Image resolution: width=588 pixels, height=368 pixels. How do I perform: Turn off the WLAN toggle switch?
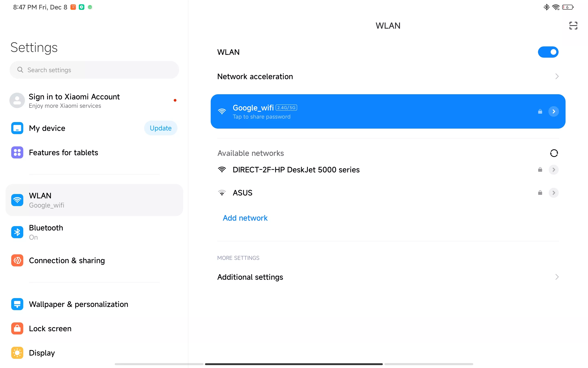click(548, 52)
